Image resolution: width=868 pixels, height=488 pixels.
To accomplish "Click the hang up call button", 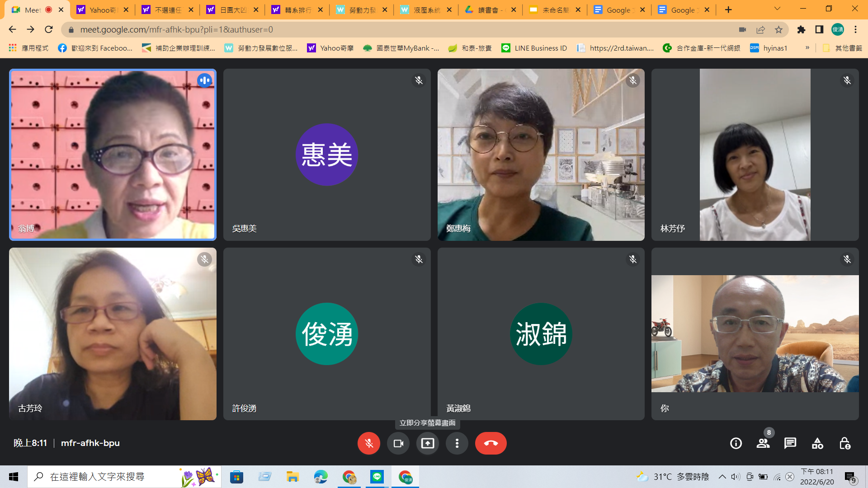I will point(491,443).
